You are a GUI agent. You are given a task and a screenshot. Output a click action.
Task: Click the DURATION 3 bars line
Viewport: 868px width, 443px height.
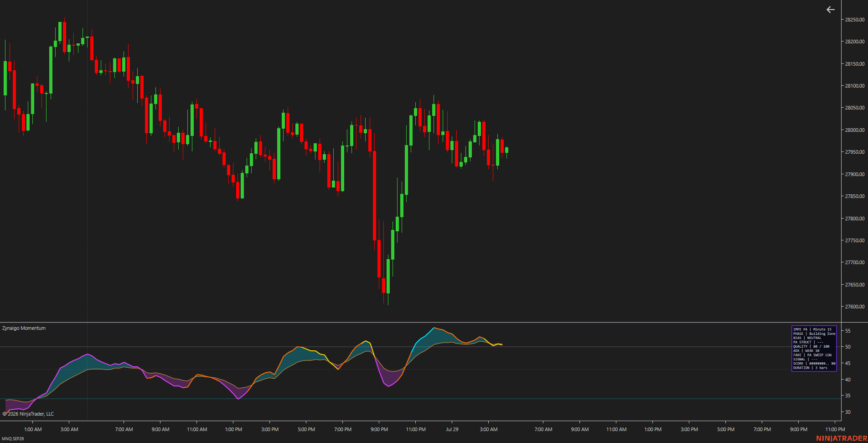(810, 368)
